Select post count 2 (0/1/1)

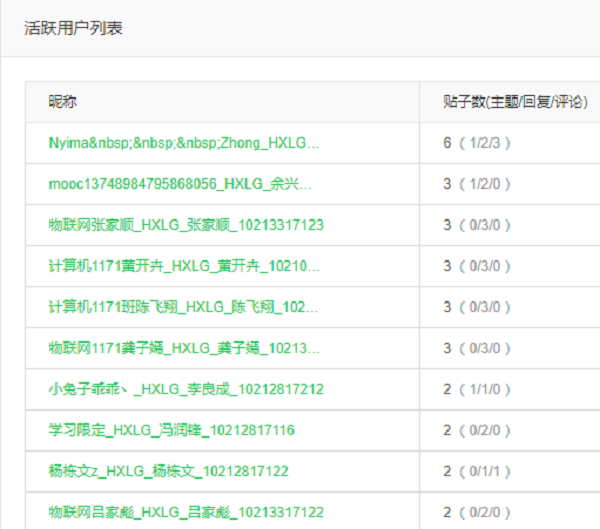tap(476, 471)
